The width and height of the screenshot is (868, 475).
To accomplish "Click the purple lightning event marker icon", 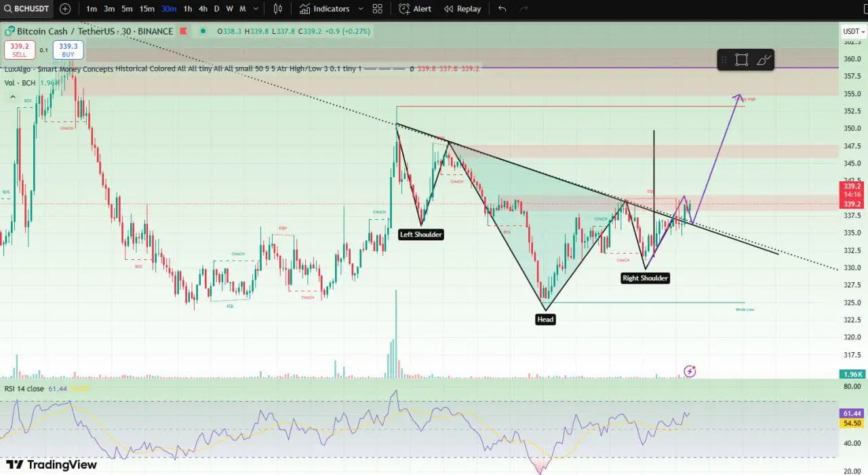I will [x=690, y=371].
